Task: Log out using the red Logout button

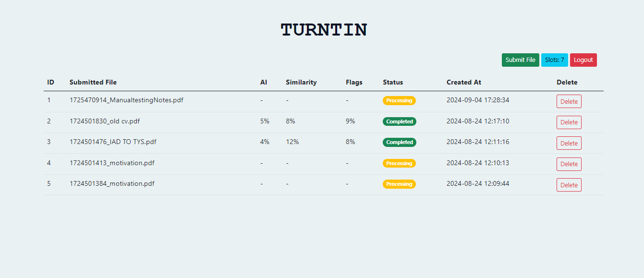Action: [x=583, y=60]
